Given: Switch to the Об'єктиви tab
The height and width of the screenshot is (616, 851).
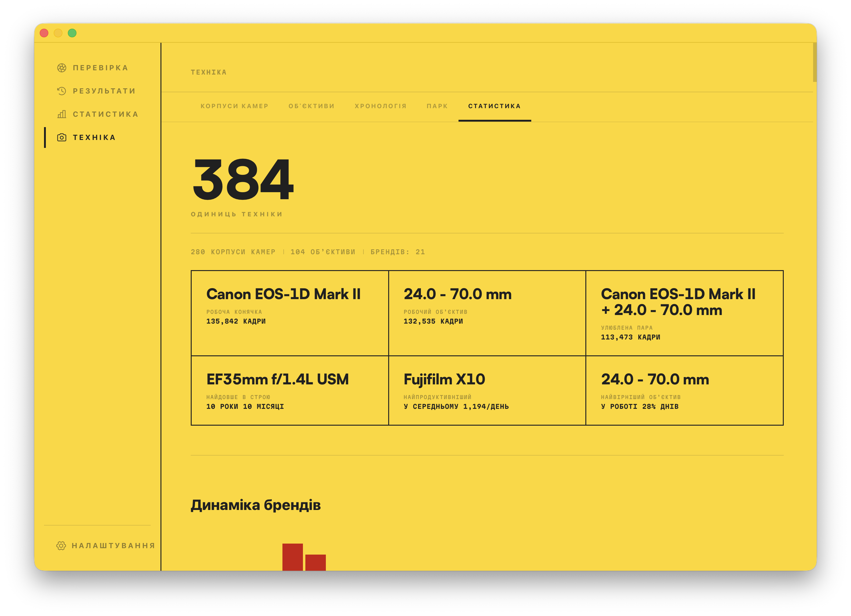Looking at the screenshot, I should [x=311, y=106].
